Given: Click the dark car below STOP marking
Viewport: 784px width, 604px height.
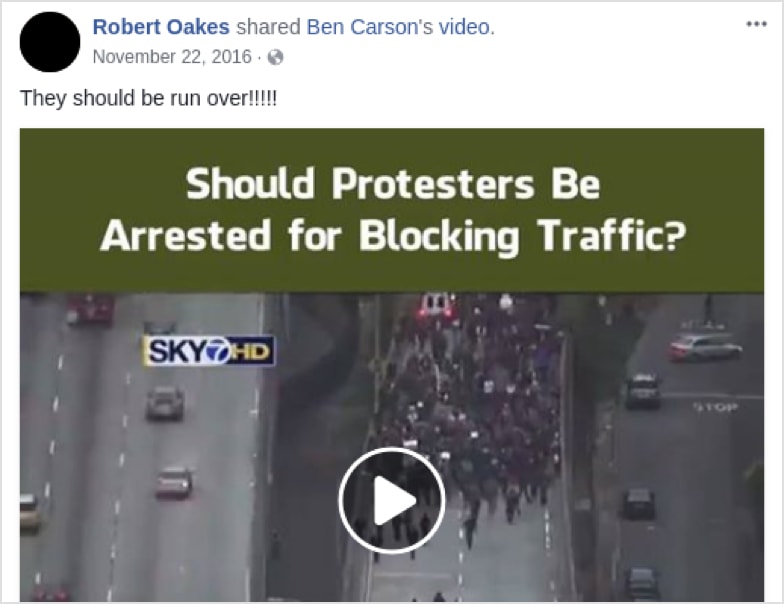Looking at the screenshot, I should coord(638,502).
